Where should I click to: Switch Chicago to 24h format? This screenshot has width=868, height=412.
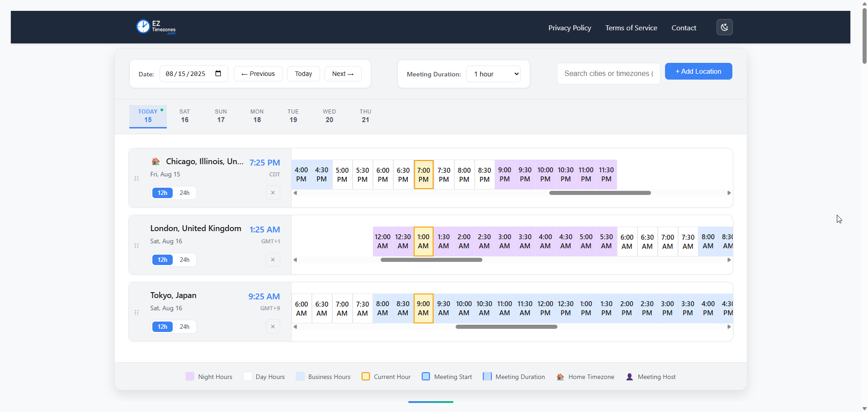point(184,193)
